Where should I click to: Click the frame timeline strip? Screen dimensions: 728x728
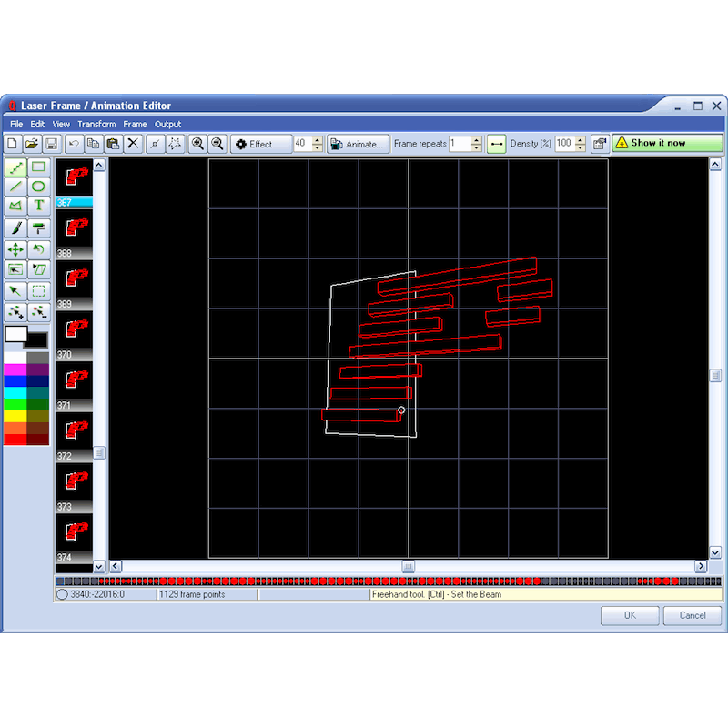coord(389,581)
